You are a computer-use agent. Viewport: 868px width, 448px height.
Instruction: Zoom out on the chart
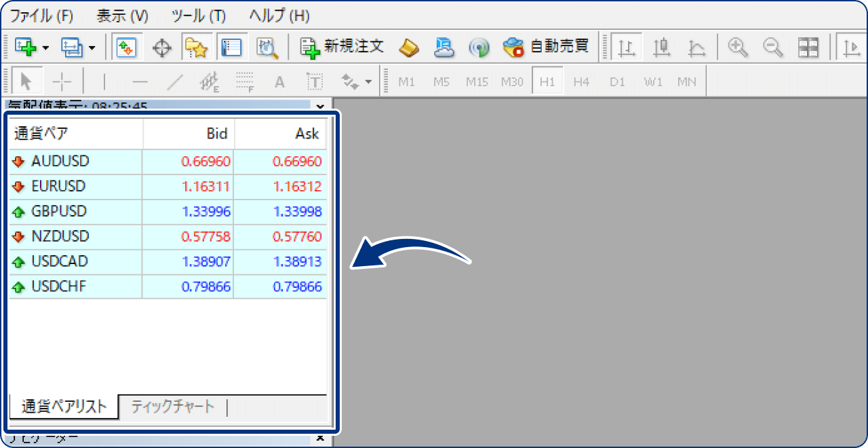pyautogui.click(x=772, y=47)
